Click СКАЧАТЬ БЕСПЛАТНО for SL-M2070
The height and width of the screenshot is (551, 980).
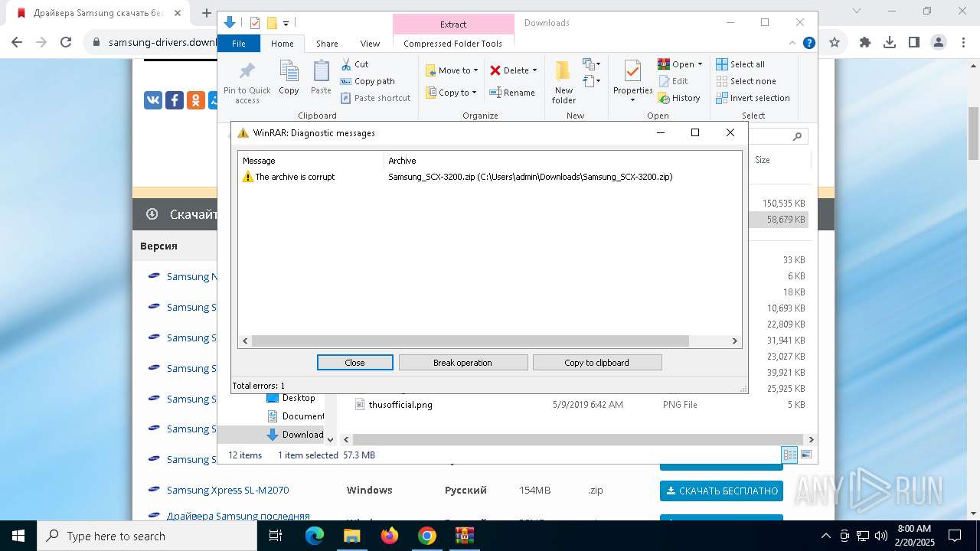point(721,491)
